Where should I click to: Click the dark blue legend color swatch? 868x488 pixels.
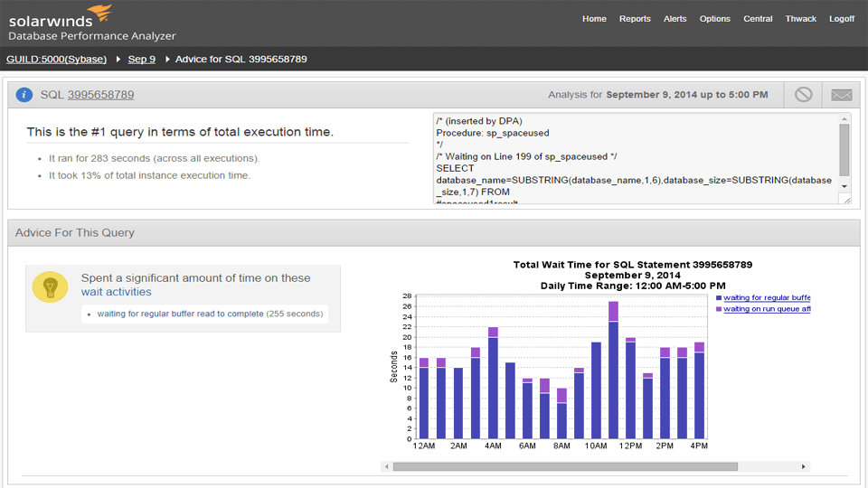coord(719,297)
